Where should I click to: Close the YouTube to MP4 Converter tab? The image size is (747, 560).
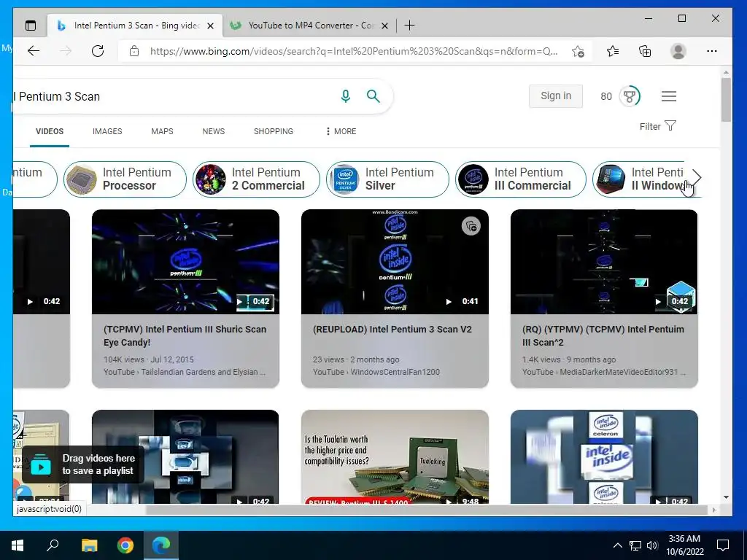385,26
